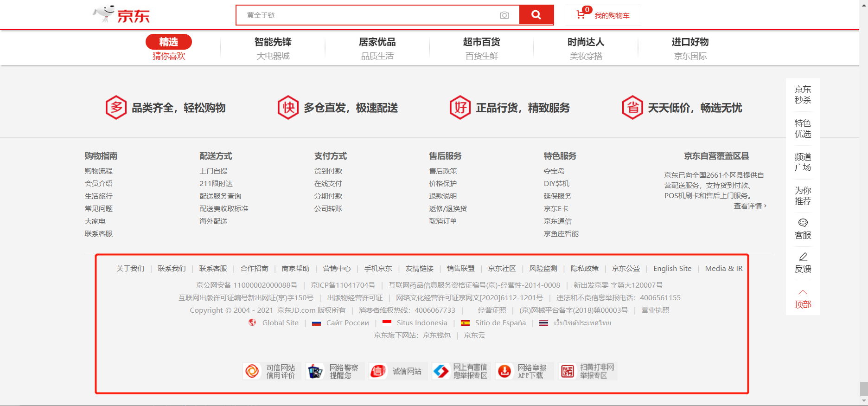Click the Spanish flag icon
The height and width of the screenshot is (406, 868).
[465, 323]
